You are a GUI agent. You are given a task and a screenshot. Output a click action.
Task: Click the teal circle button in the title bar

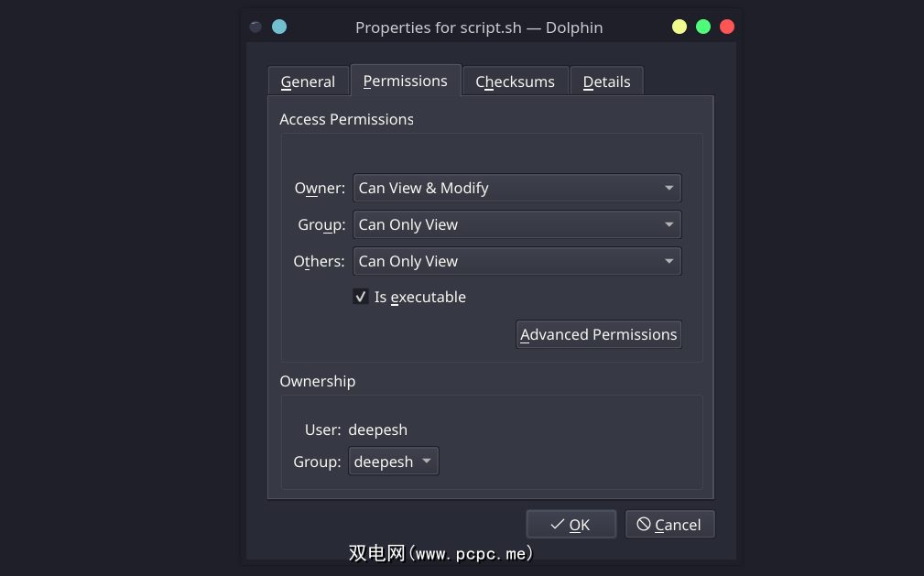point(279,27)
